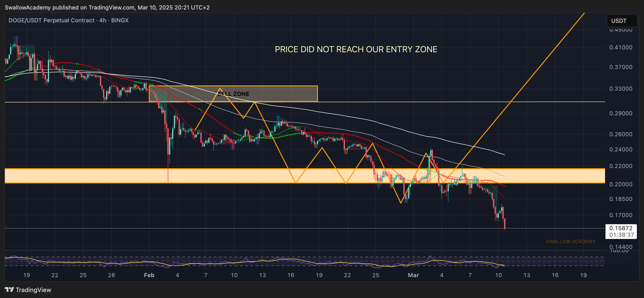Click the 0.37000 price axis label
The height and width of the screenshot is (298, 644).
click(x=621, y=67)
